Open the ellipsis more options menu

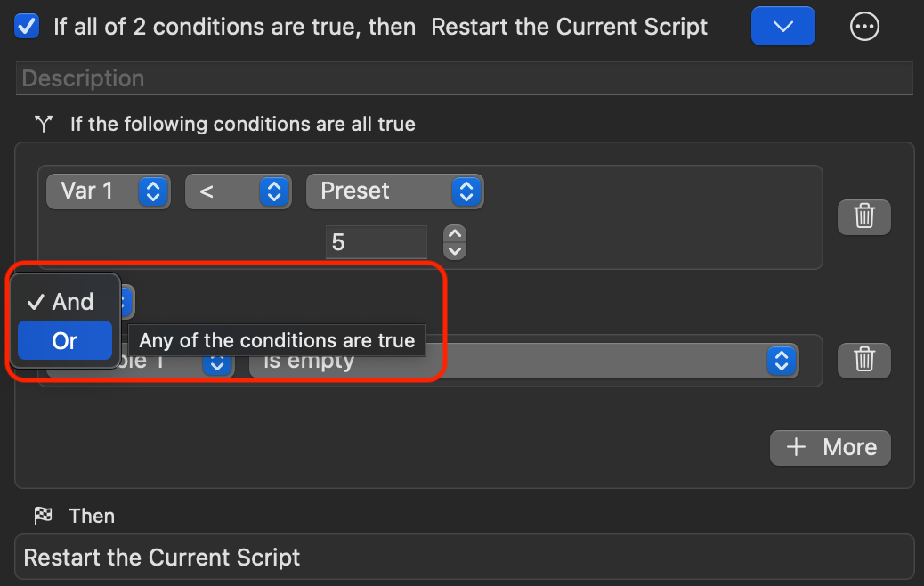pos(864,27)
